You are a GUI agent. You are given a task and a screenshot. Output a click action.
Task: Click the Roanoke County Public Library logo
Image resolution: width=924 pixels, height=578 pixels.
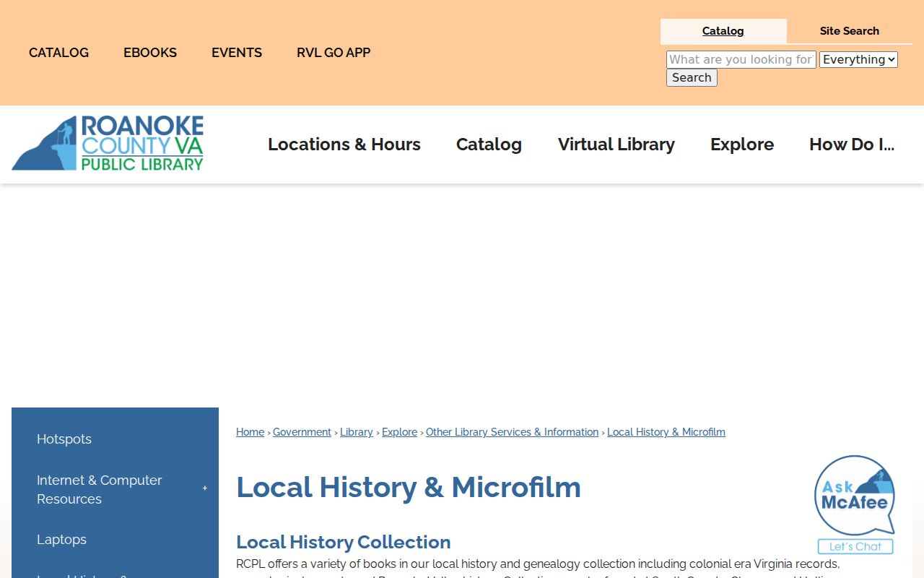(x=108, y=143)
